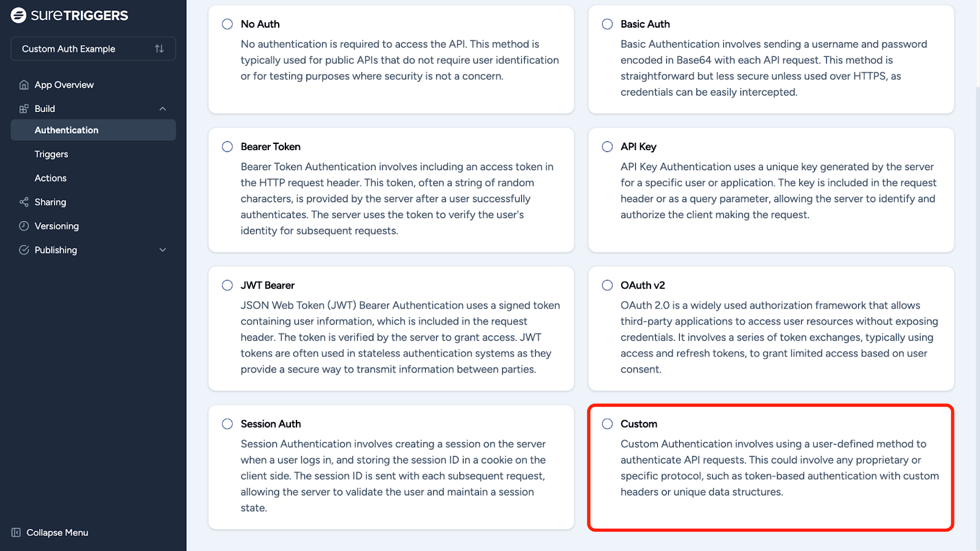Open the Custom Auth Example app dropdown
This screenshot has height=551, width=980.
coord(86,49)
